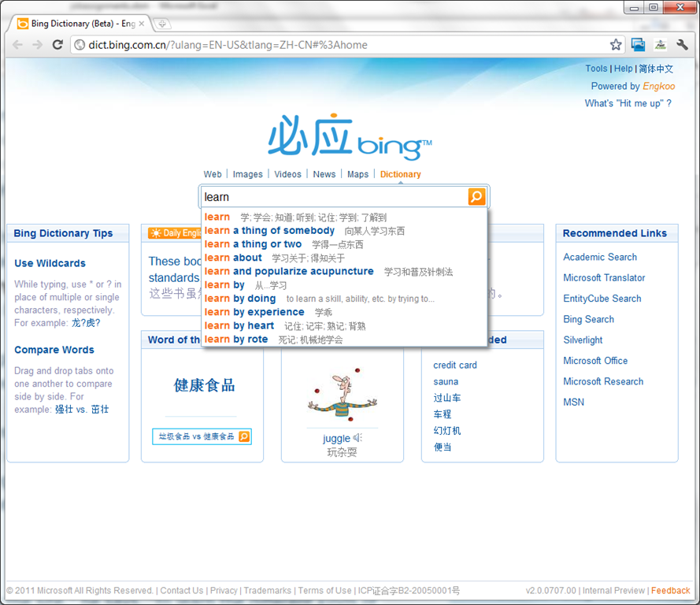Open the Microsoft Translator link

604,278
